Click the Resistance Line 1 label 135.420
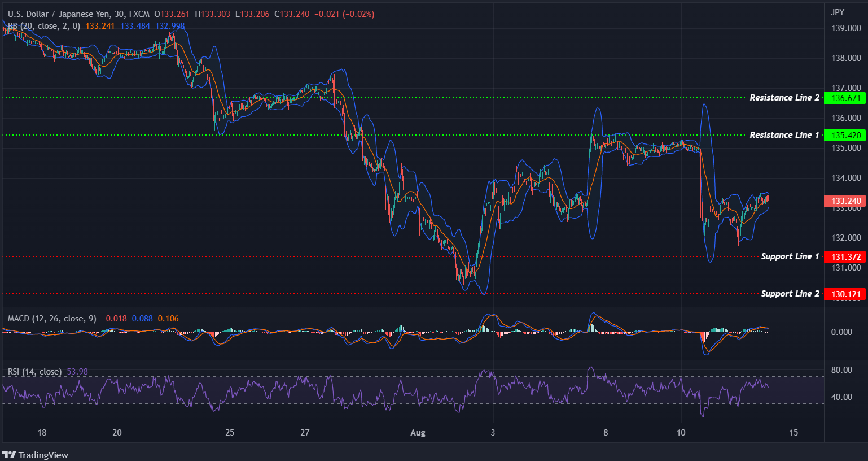This screenshot has width=868, height=461. (x=847, y=135)
